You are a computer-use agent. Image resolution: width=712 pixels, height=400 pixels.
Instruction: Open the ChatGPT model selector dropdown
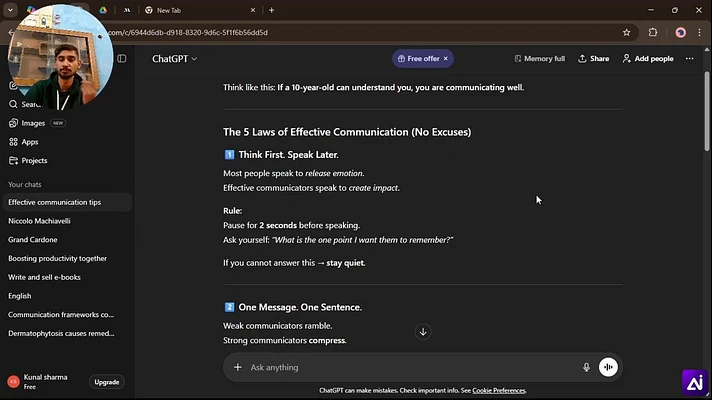pyautogui.click(x=174, y=59)
